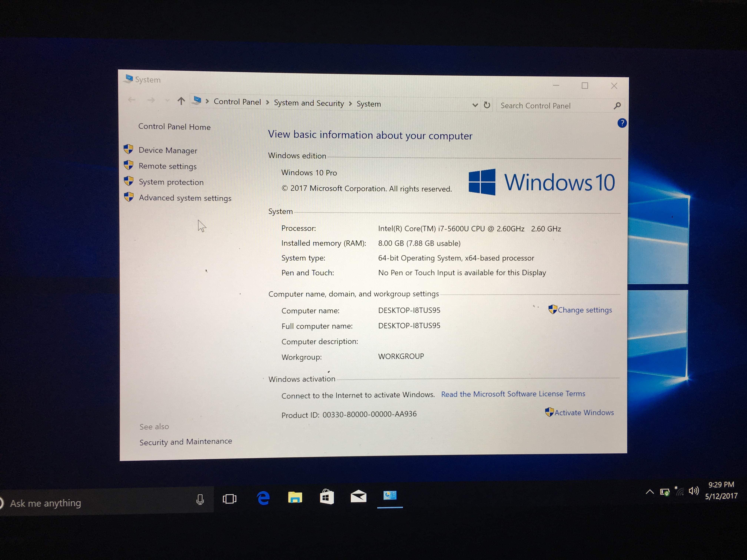Click the Wi-Fi network tray icon
Image resolution: width=747 pixels, height=560 pixels.
click(679, 491)
